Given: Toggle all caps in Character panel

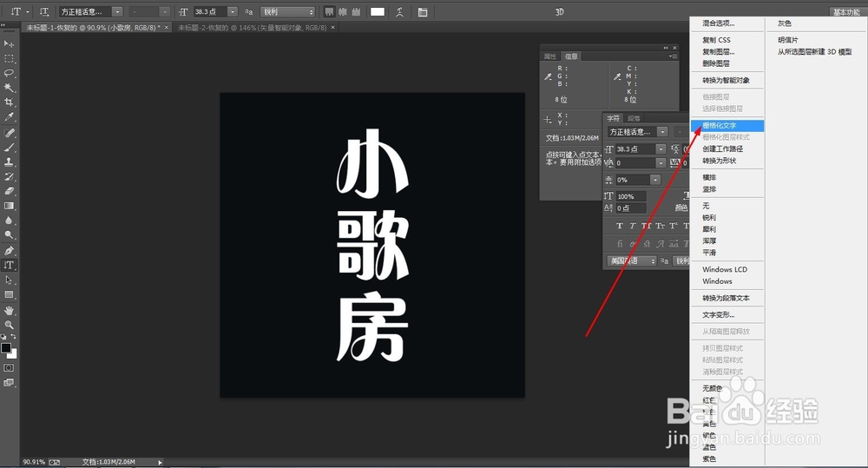Looking at the screenshot, I should coord(646,226).
